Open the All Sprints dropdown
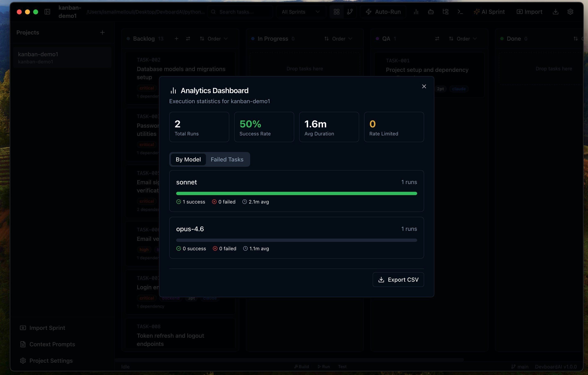Image resolution: width=588 pixels, height=375 pixels. pyautogui.click(x=301, y=11)
